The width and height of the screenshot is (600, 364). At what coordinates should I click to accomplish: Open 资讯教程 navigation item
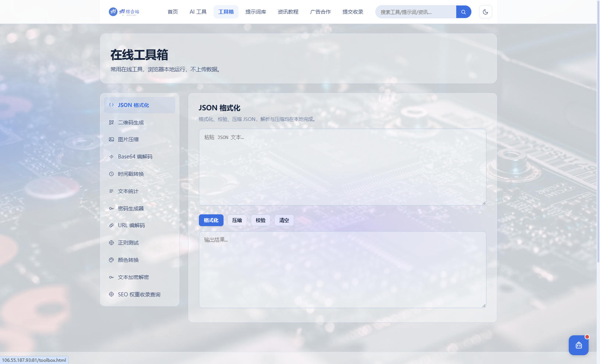(288, 12)
